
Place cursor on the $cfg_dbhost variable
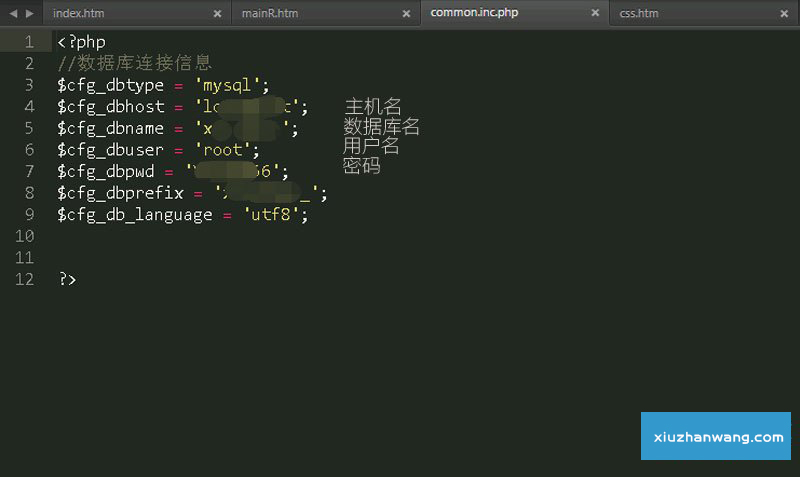(x=110, y=107)
